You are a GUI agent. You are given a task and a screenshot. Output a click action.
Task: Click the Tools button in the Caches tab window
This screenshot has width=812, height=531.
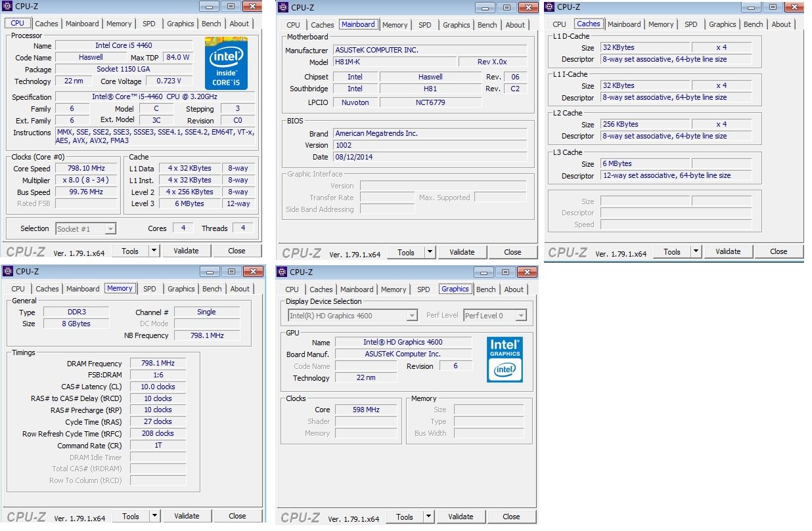point(672,251)
